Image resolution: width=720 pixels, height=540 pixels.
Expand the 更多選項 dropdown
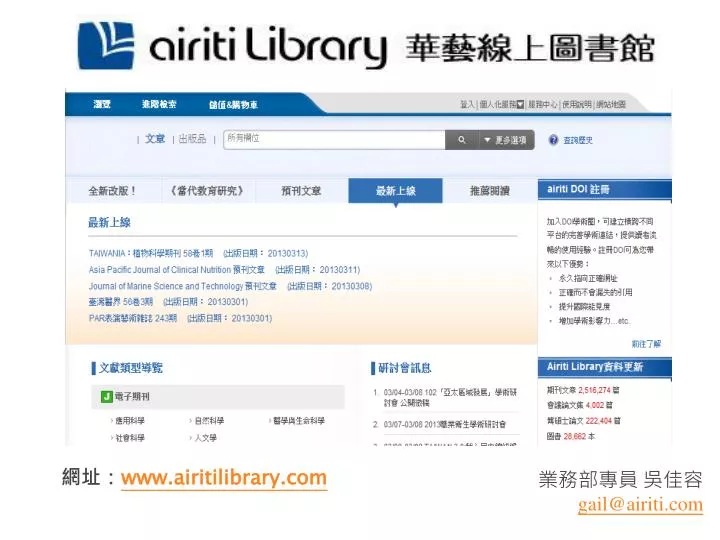coord(506,140)
